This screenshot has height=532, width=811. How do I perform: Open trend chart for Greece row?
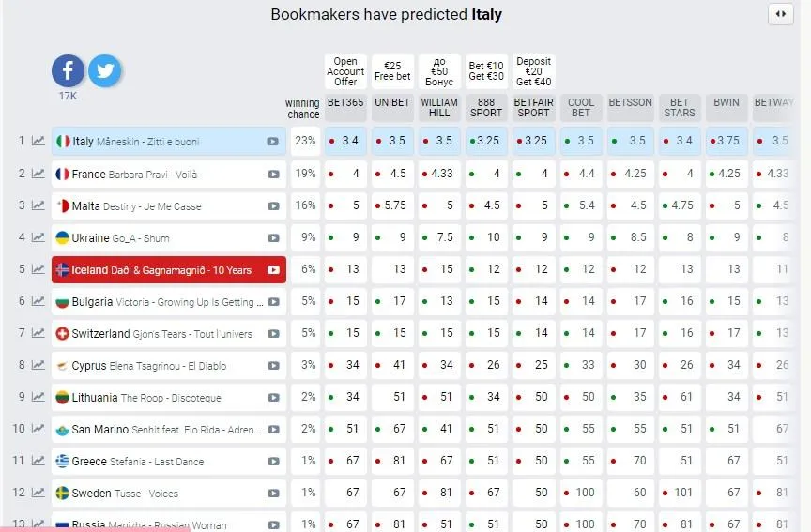pos(38,462)
